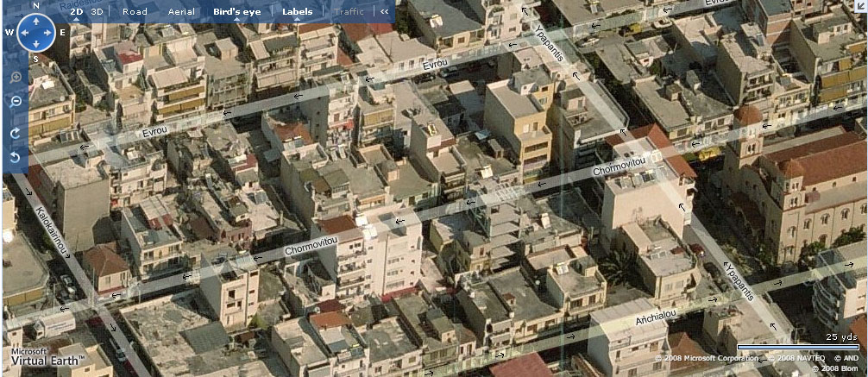Rotate the bird's eye view clockwise
The image size is (868, 377).
pyautogui.click(x=16, y=134)
